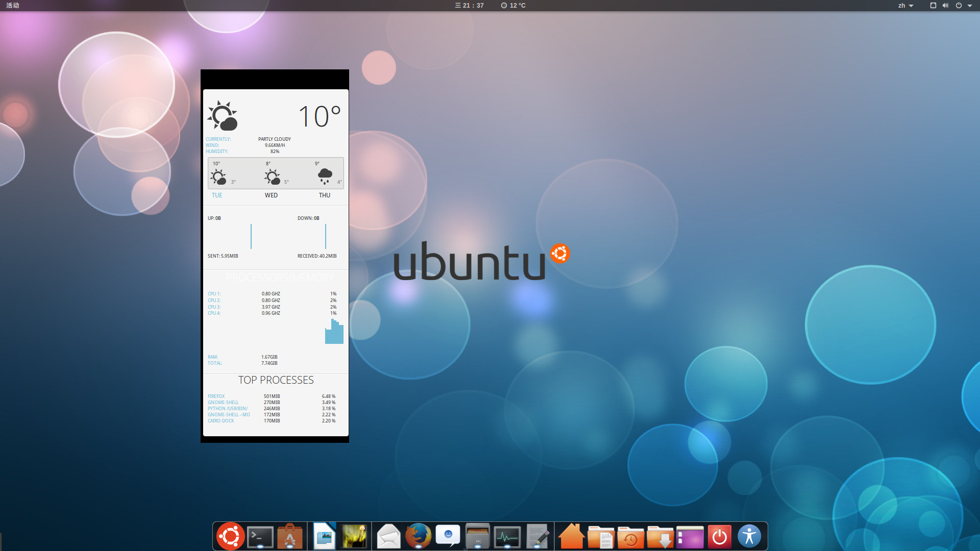Open the mail envelope app in dock

[x=388, y=536]
